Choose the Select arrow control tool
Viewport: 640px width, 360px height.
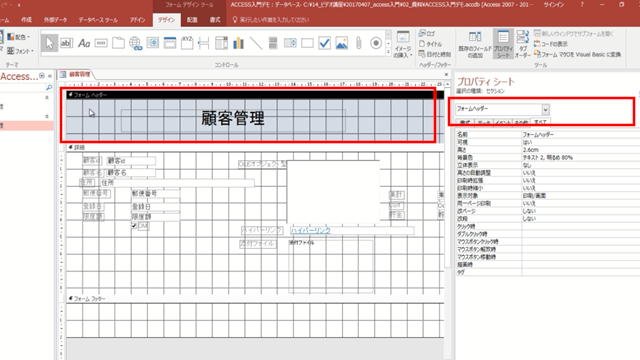pos(49,43)
